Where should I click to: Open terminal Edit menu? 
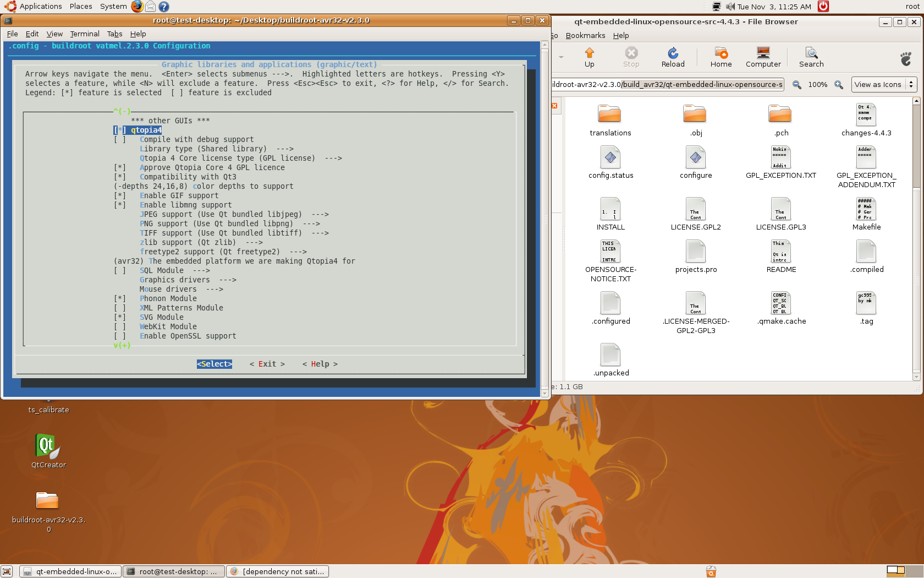[x=32, y=34]
